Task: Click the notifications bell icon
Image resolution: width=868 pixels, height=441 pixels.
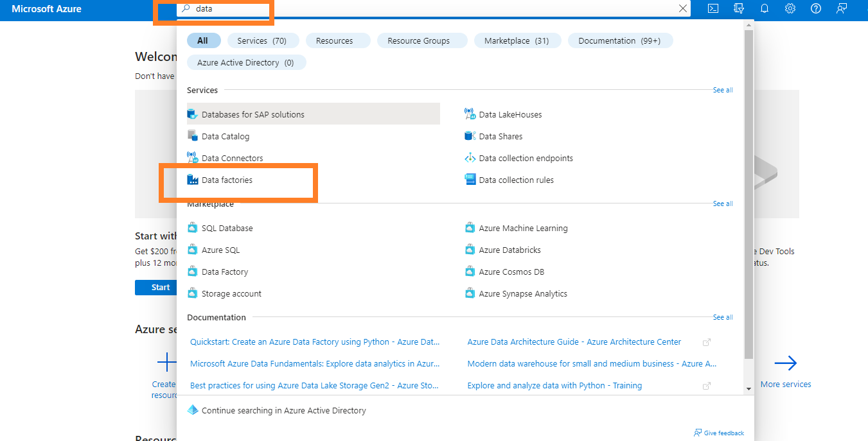Action: (765, 9)
